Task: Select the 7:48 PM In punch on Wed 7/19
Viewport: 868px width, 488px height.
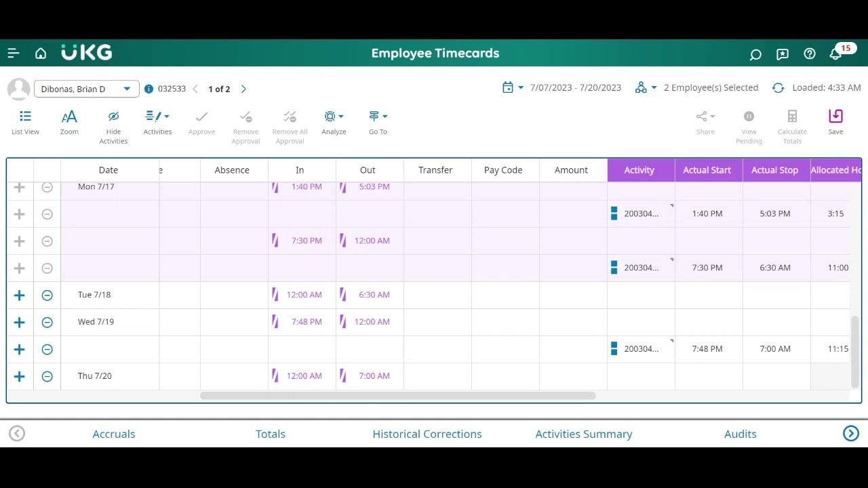Action: click(x=302, y=322)
